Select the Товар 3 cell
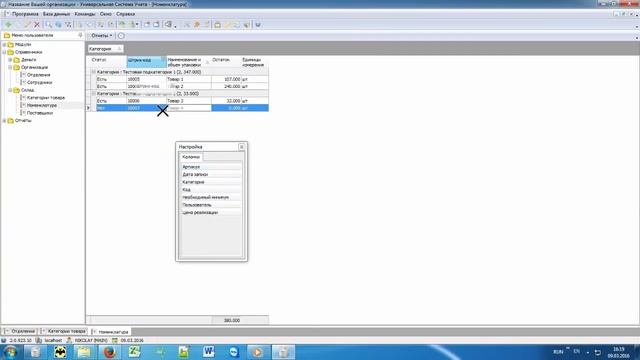The height and width of the screenshot is (360, 640). tap(189, 101)
